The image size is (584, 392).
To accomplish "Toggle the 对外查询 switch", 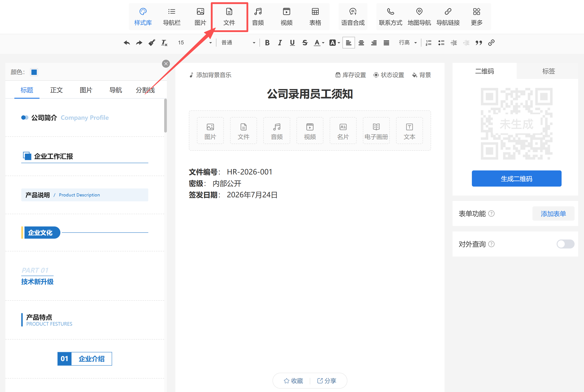I will [x=566, y=244].
